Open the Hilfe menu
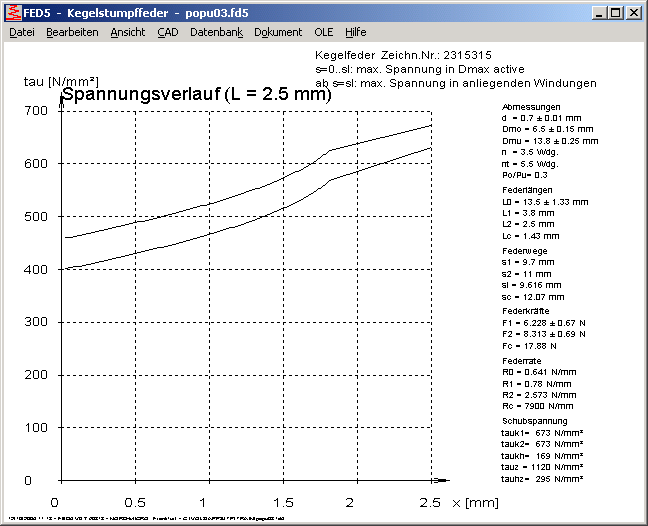The width and height of the screenshot is (648, 526). tap(356, 32)
